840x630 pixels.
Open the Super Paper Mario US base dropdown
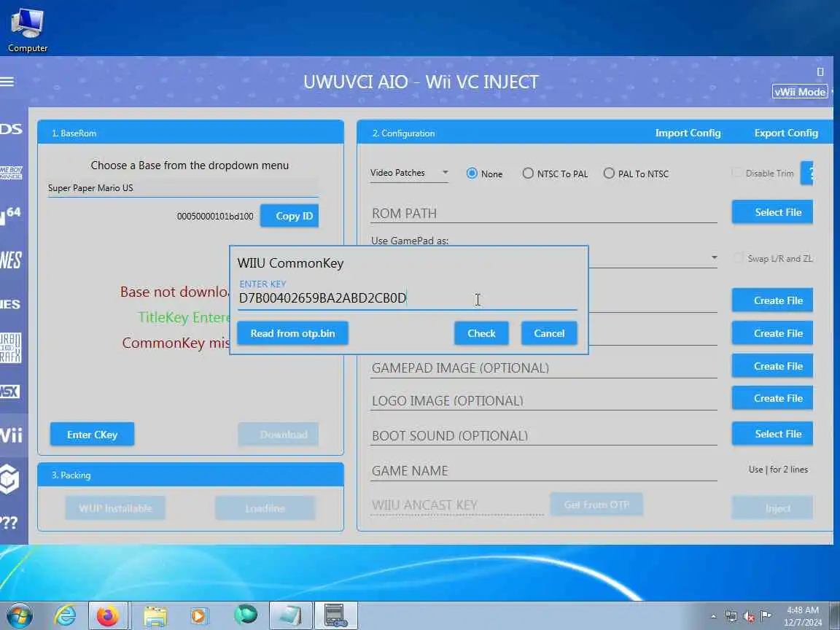183,188
